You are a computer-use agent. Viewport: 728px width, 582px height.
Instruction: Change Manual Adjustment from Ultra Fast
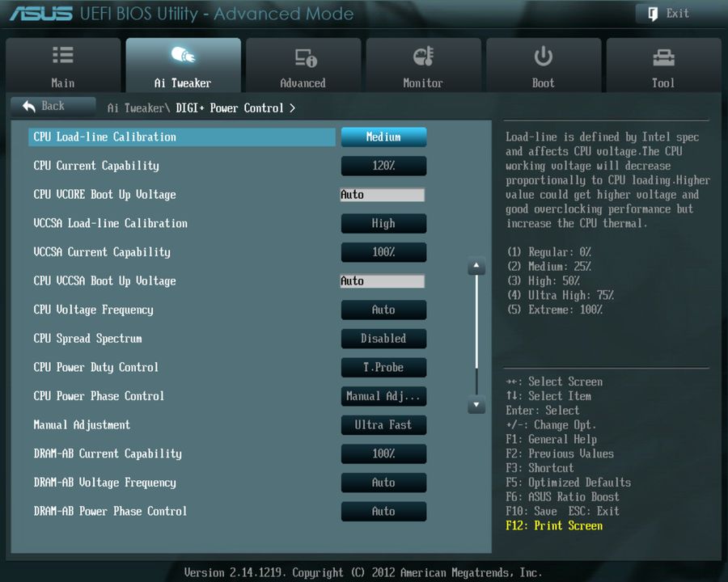(x=383, y=425)
